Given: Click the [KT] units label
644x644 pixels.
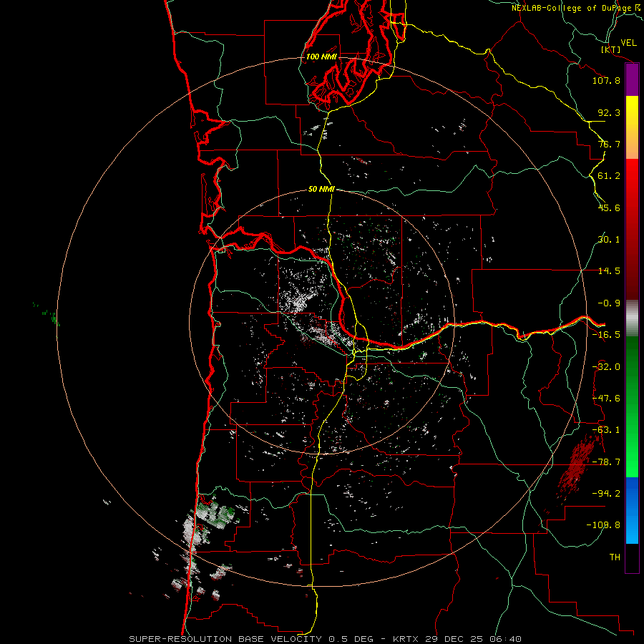Looking at the screenshot, I should pyautogui.click(x=611, y=49).
